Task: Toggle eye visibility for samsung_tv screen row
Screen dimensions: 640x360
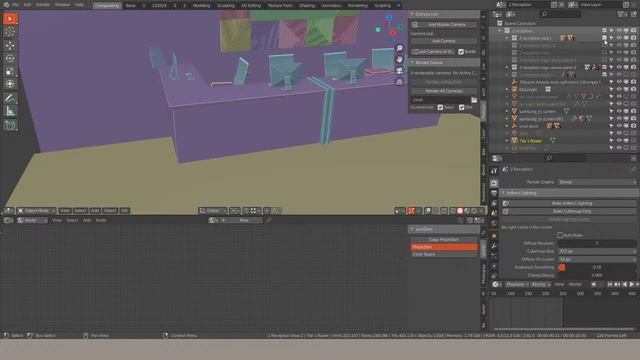Action: click(x=619, y=111)
